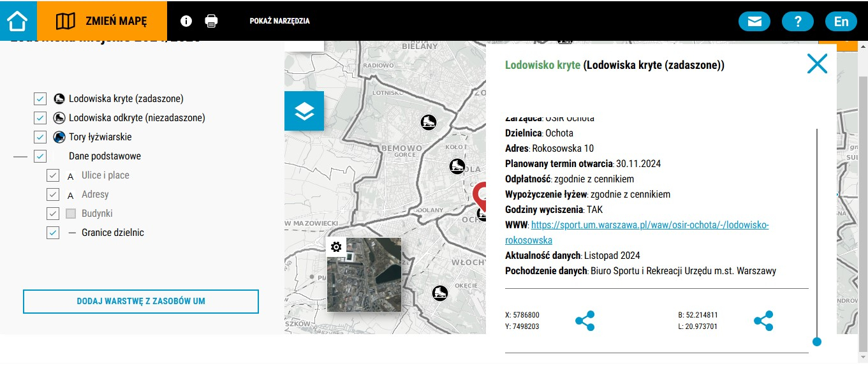The width and height of the screenshot is (868, 373).
Task: Click the envelope contact icon
Action: coord(754,21)
